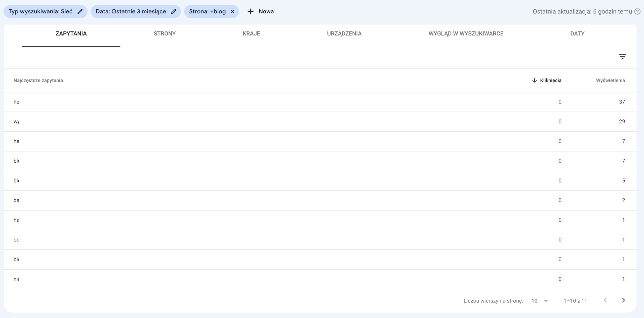Viewport: 644px width, 318px height.
Task: Click the query starting with 'od'
Action: click(16, 240)
